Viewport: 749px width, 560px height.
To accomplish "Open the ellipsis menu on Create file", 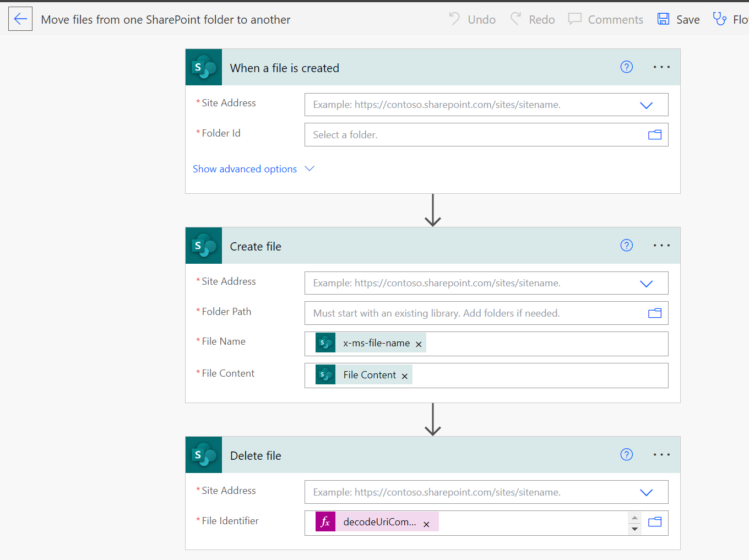I will (661, 245).
